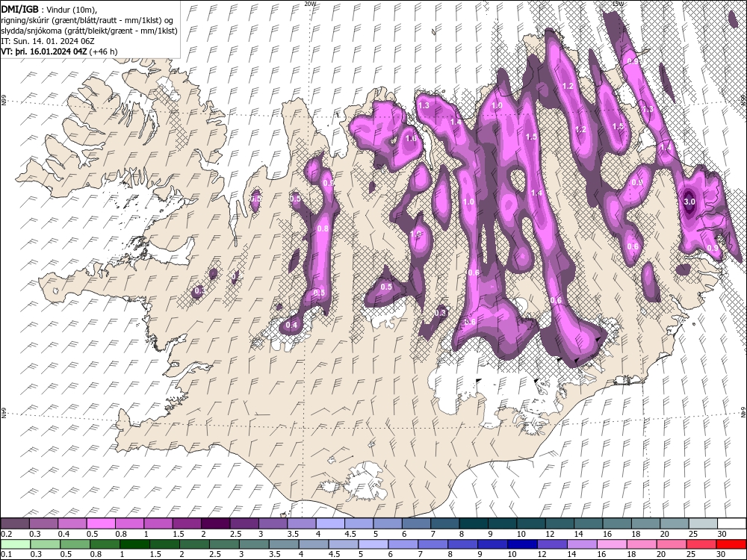Pick the bright pink swatch labelled 0.5 in purple legend
The width and height of the screenshot is (747, 560).
pos(101,523)
